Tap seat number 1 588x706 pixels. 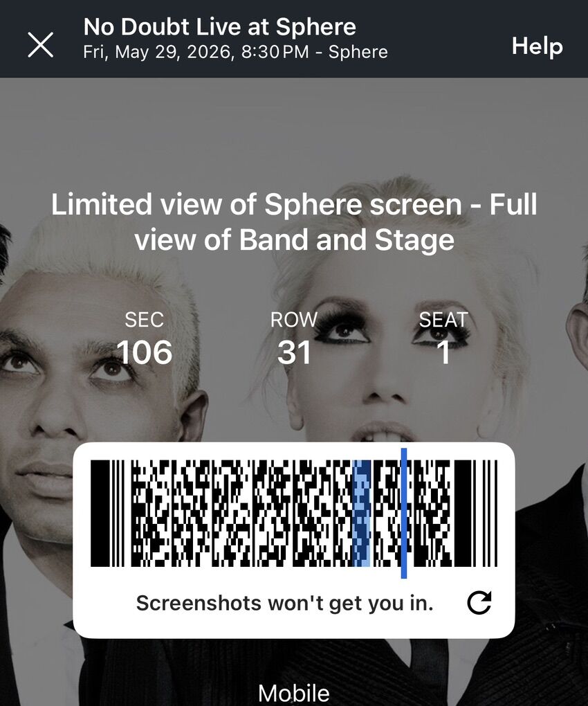[x=443, y=352]
